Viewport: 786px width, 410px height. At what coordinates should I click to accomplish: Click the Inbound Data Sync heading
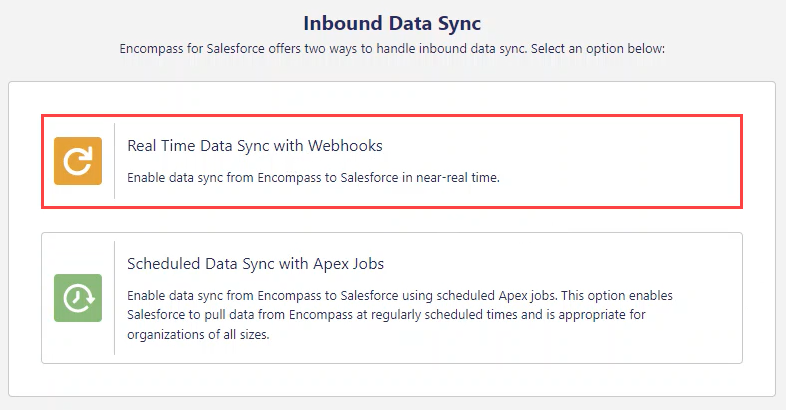(392, 23)
